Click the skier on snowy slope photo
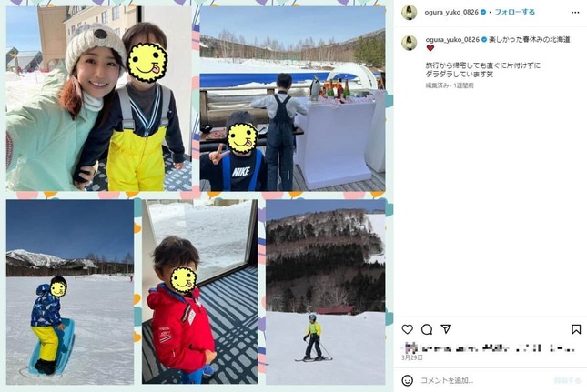This screenshot has width=587, height=392. (325, 292)
